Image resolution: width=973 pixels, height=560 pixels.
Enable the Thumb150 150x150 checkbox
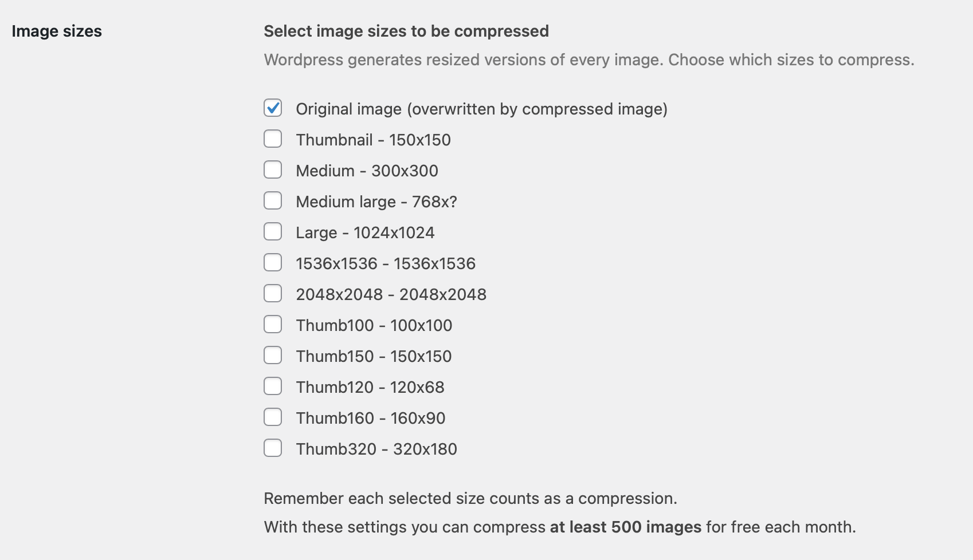[x=273, y=355]
